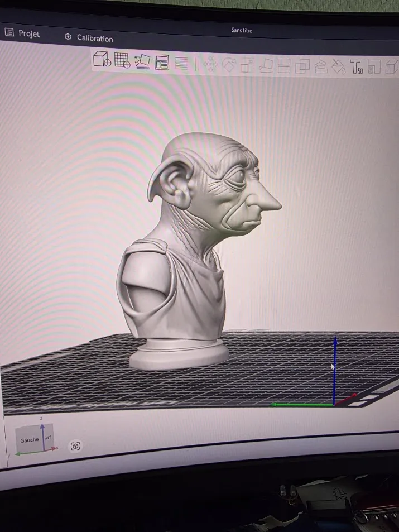
Task: Open the Calibration tab
Action: coord(89,37)
